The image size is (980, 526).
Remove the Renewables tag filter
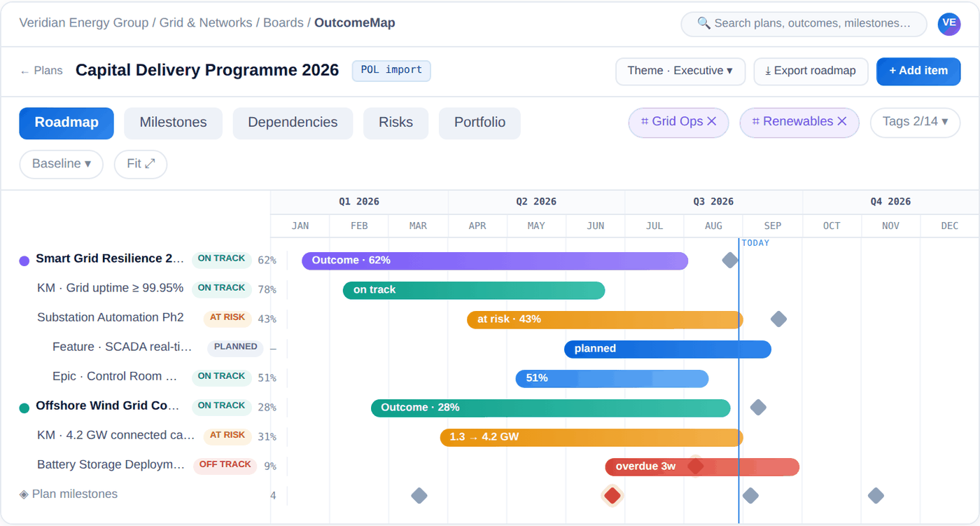[842, 122]
